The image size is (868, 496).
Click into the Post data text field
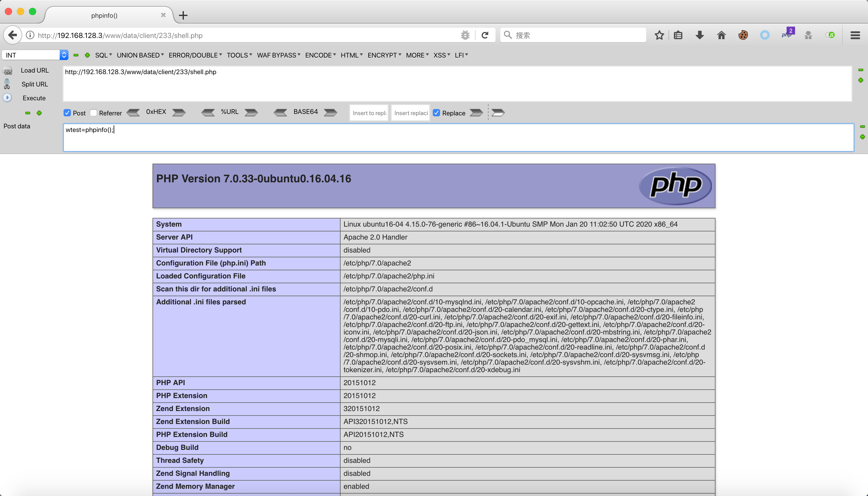458,138
